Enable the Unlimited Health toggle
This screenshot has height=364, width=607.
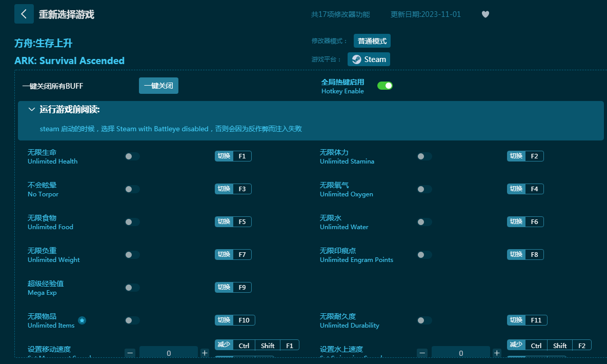132,156
